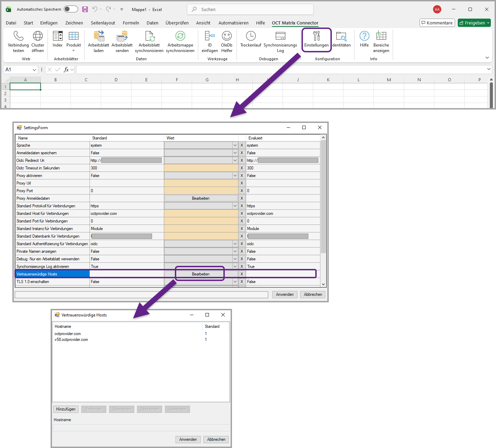Open the cell Name Box dropdown
The width and height of the screenshot is (496, 448).
click(x=34, y=70)
